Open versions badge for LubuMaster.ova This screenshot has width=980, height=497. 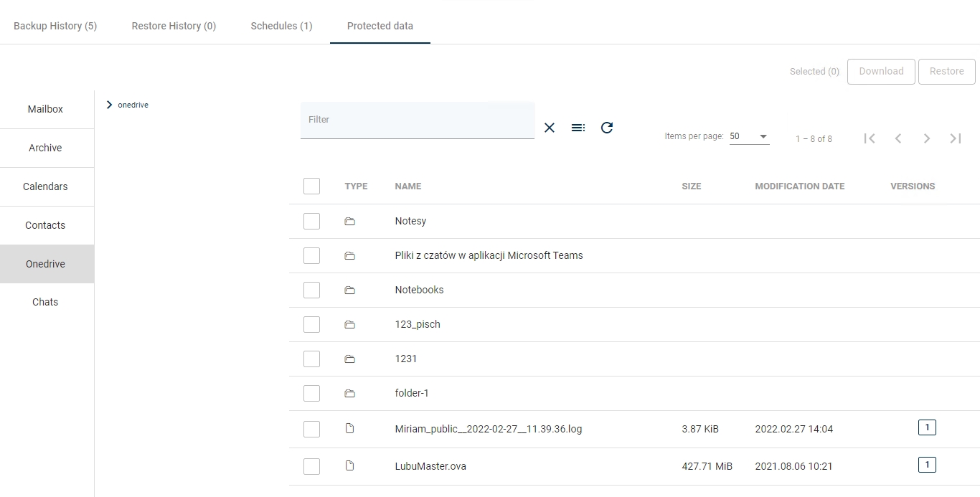927,465
